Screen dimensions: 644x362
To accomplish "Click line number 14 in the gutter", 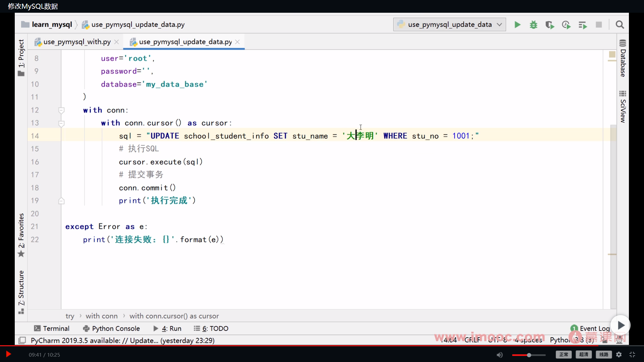I will (x=35, y=136).
